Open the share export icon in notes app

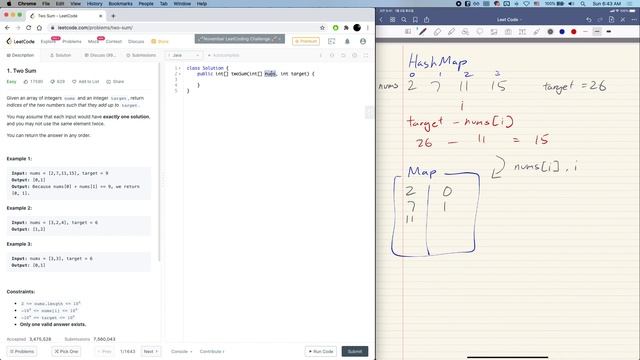click(427, 20)
